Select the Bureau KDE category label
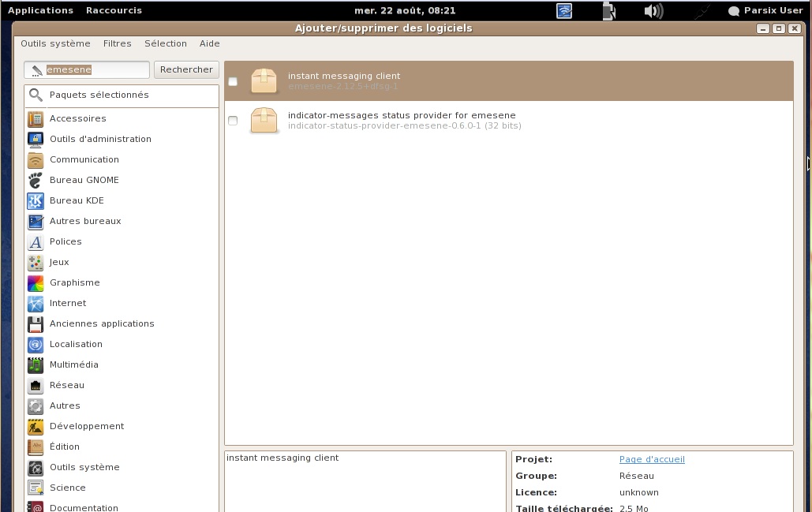812x512 pixels. [x=77, y=200]
